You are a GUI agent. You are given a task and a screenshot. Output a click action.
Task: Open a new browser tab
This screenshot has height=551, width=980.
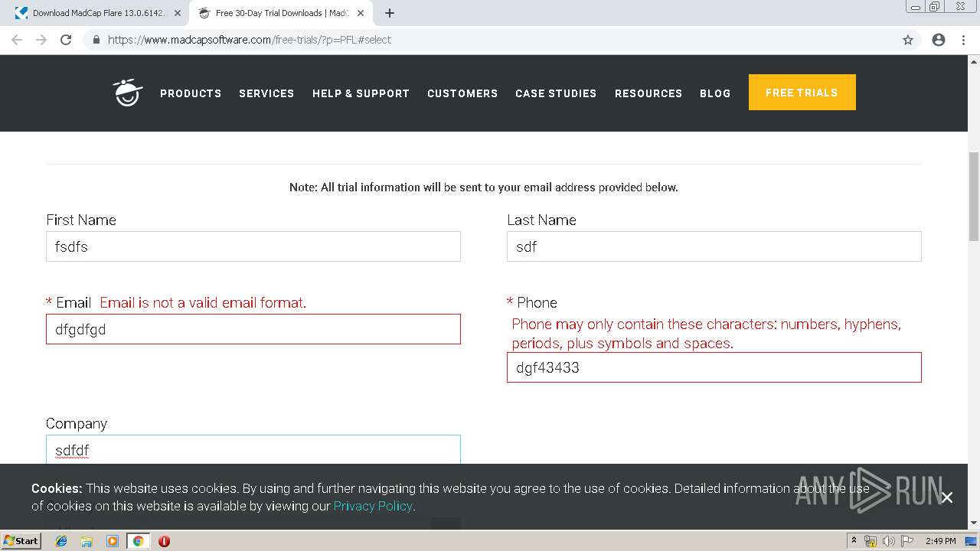tap(389, 13)
